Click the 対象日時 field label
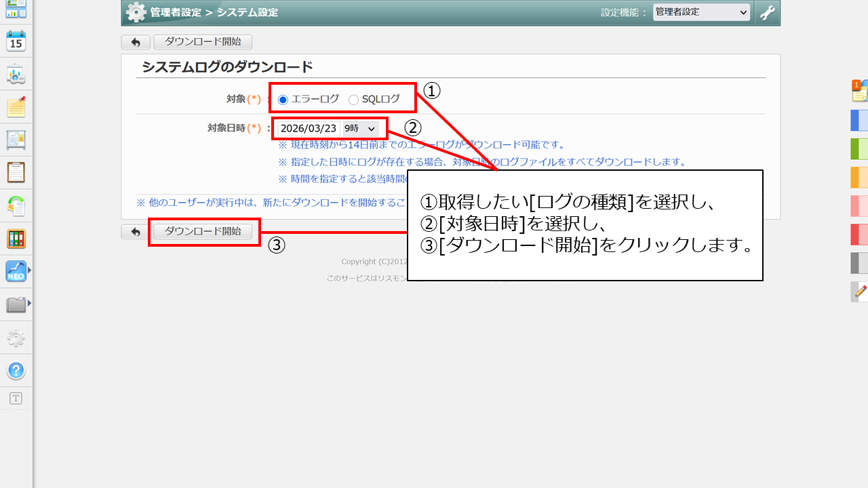 click(234, 127)
